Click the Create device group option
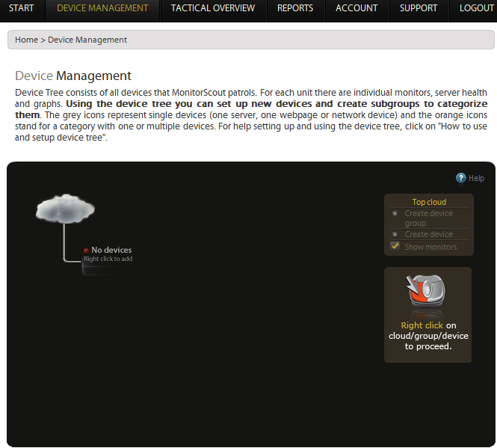Image resolution: width=497 pixels, height=448 pixels. (x=428, y=218)
